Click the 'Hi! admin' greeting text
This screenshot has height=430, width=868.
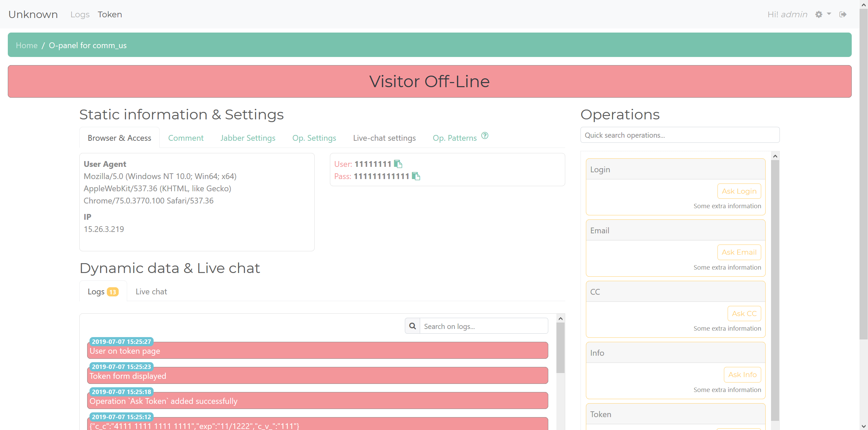[x=787, y=15]
